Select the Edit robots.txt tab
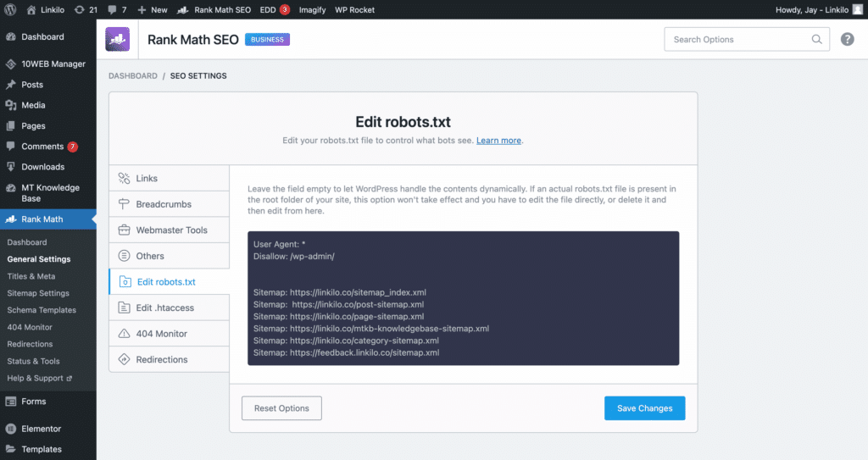 [170, 282]
